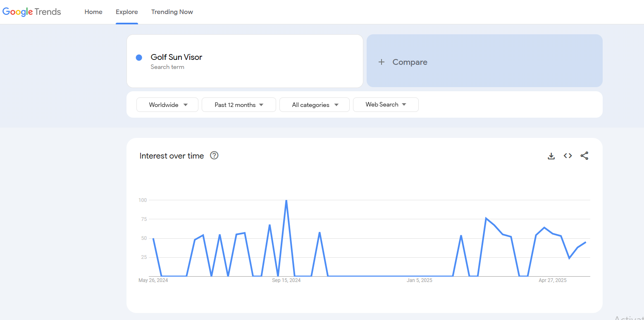Click the Jan 5, 2025 axis label
Viewport: 644px width, 320px height.
420,280
